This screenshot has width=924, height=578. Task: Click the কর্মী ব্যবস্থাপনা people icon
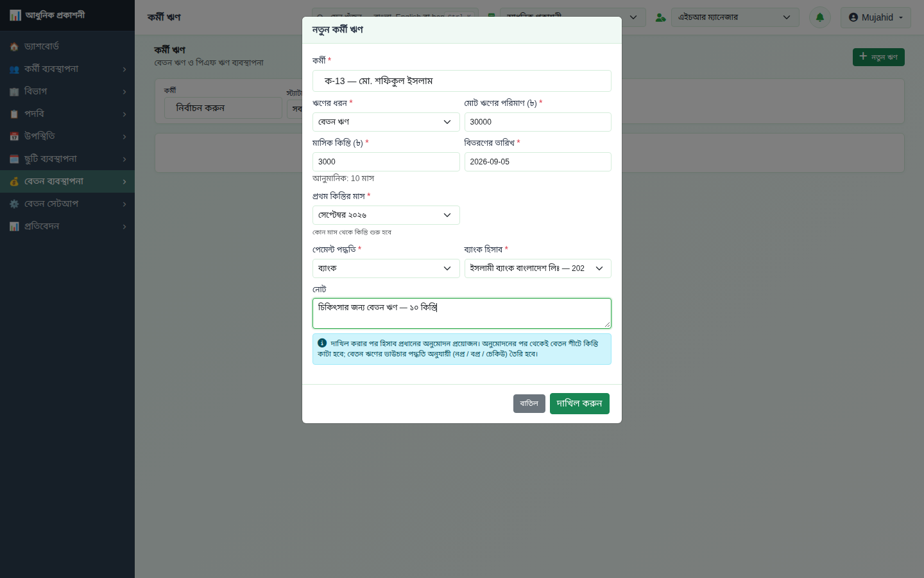[14, 69]
